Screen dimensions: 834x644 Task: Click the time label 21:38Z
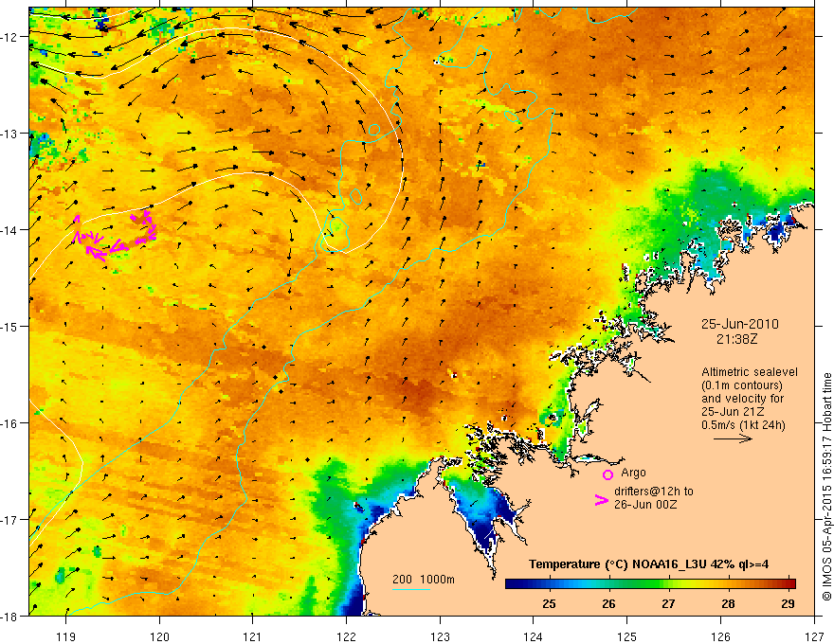click(x=736, y=338)
